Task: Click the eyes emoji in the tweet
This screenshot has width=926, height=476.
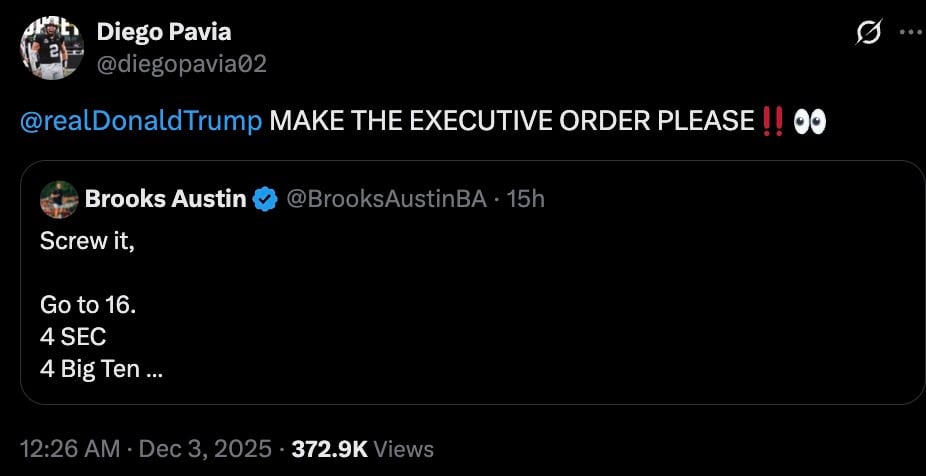Action: coord(809,121)
